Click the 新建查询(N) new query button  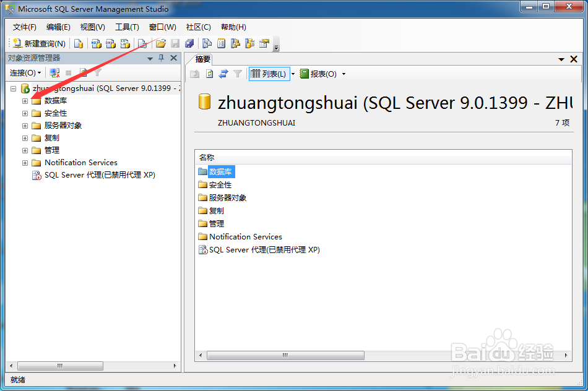39,43
